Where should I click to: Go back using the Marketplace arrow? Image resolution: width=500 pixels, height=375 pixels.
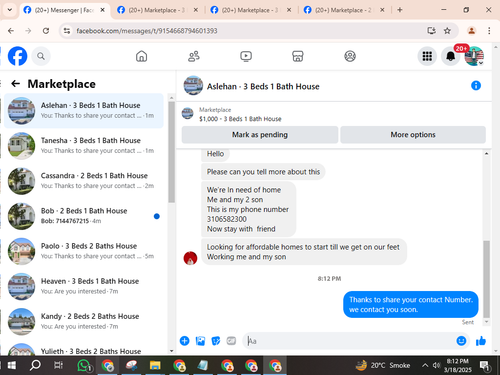point(16,84)
